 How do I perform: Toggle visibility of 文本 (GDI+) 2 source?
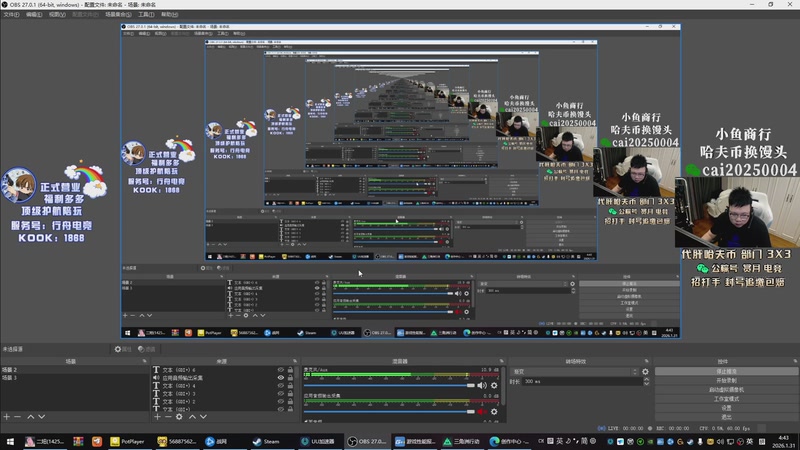coord(281,402)
